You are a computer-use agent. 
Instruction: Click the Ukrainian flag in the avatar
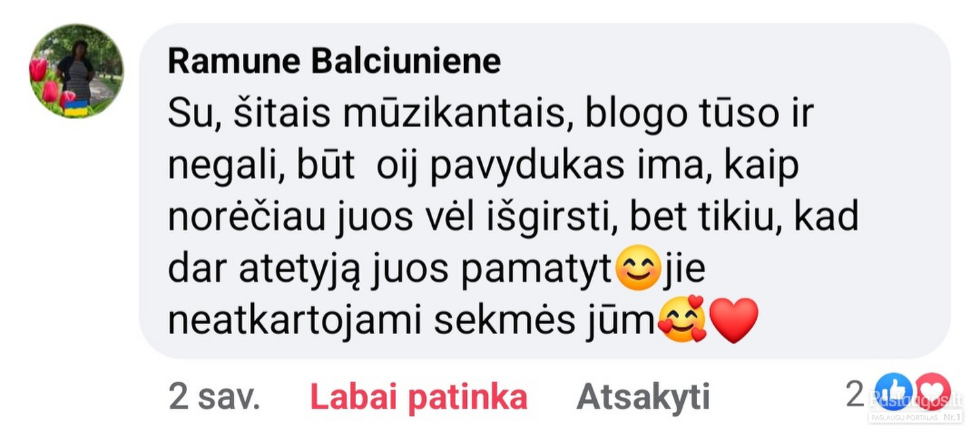click(76, 108)
